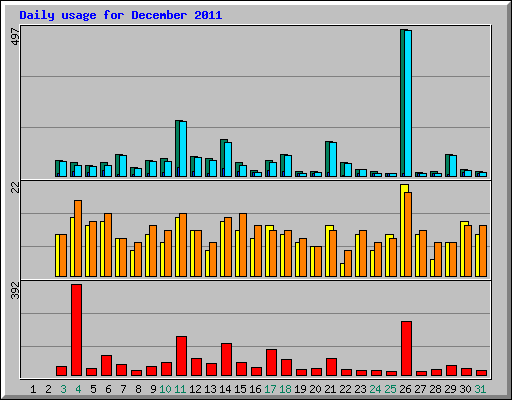
Task: Click green day label 10
Action: coord(165,389)
